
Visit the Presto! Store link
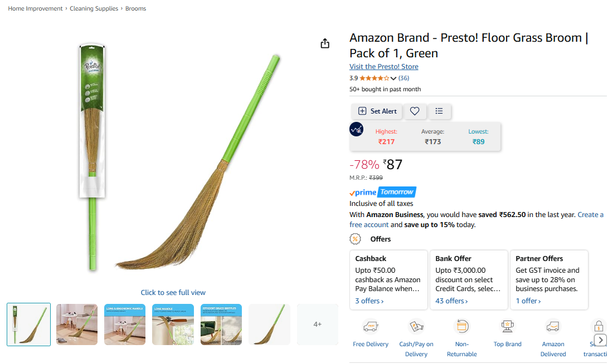pos(383,67)
